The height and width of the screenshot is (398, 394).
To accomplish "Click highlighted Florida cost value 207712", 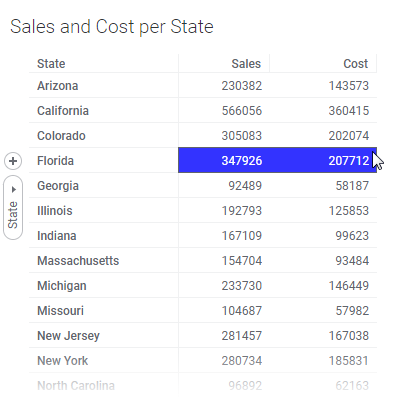I will (349, 161).
